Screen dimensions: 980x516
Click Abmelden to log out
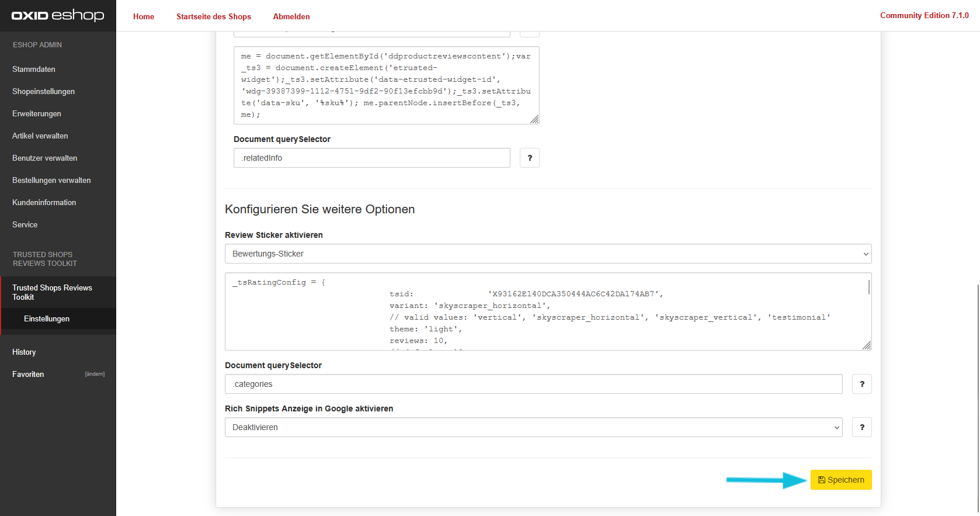point(291,16)
